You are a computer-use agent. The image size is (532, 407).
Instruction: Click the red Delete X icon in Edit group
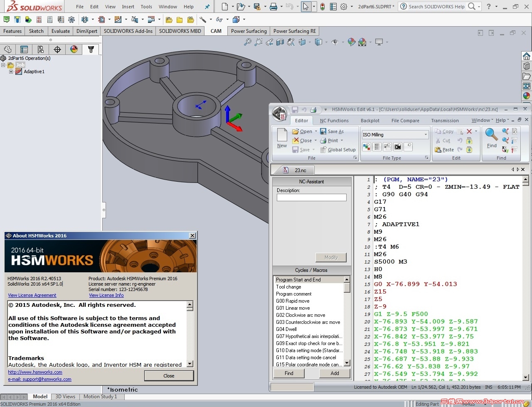tap(469, 131)
